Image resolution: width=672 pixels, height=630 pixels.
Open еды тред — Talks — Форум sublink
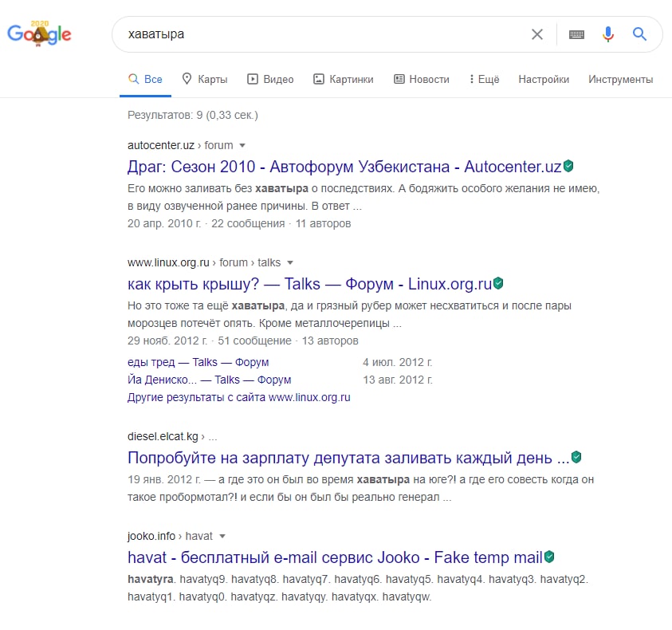pos(198,362)
